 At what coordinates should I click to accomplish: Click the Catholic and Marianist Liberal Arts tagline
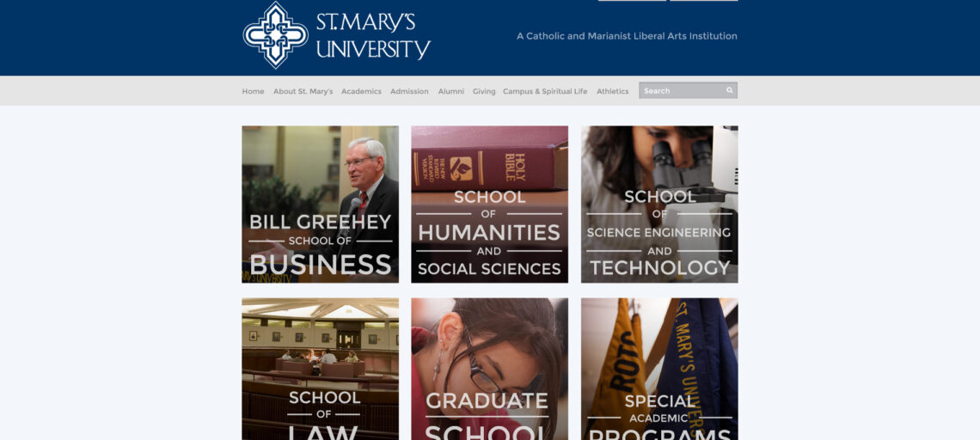pos(627,36)
